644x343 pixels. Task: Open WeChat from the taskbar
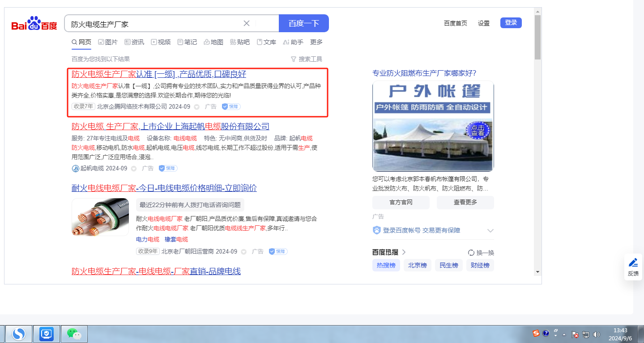74,334
